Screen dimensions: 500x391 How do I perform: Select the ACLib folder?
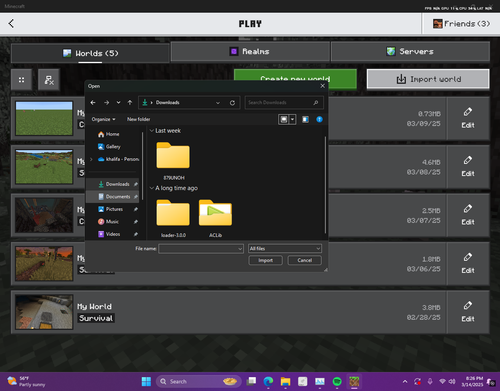(215, 218)
